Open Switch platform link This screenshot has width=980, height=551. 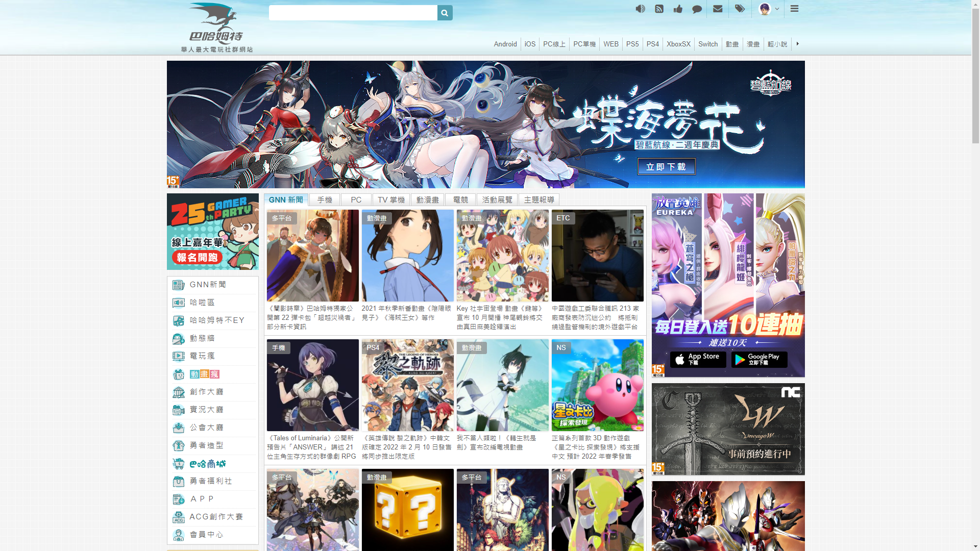click(x=708, y=44)
